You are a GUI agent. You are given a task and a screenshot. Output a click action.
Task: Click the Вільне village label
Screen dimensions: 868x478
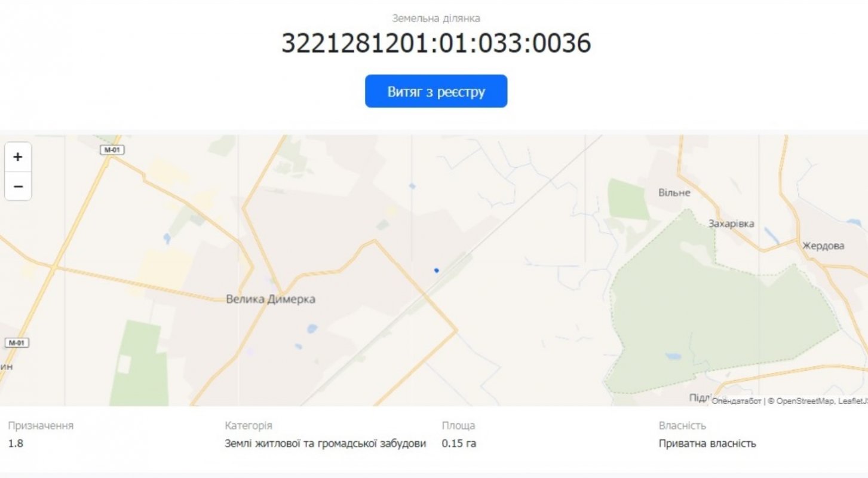674,193
